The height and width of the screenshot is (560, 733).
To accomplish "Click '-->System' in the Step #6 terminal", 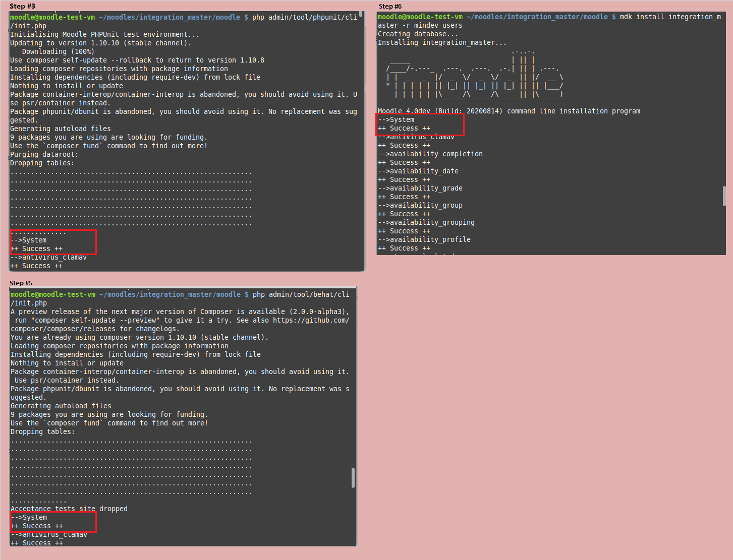I will (396, 119).
